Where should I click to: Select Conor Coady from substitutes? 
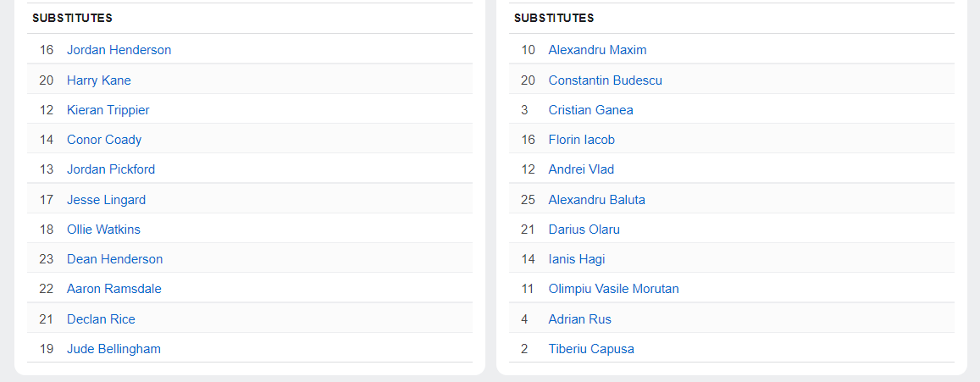[x=104, y=140]
